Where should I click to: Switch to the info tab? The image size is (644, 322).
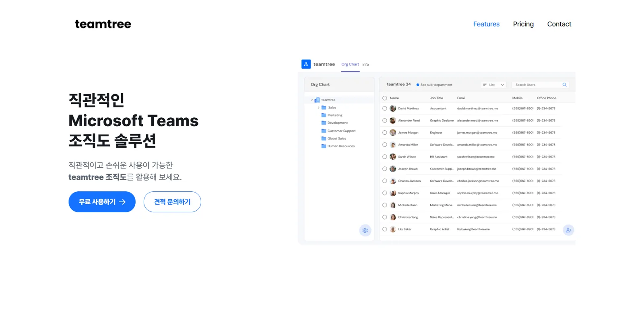[365, 64]
